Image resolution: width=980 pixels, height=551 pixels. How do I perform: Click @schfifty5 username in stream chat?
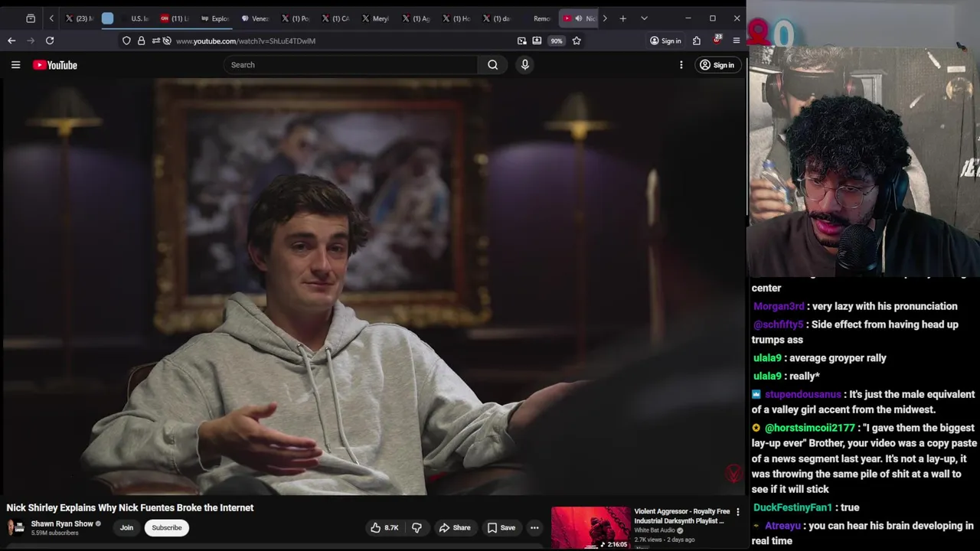779,324
